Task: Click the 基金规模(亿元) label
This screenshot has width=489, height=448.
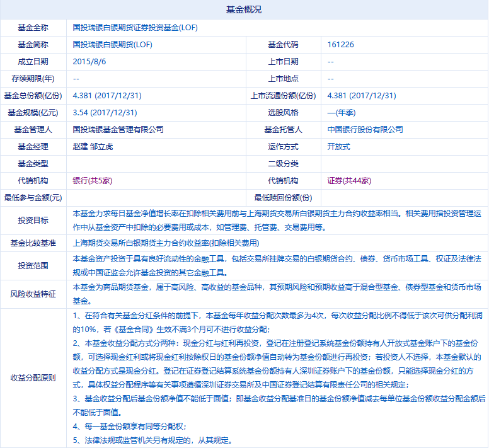Action: pos(33,113)
